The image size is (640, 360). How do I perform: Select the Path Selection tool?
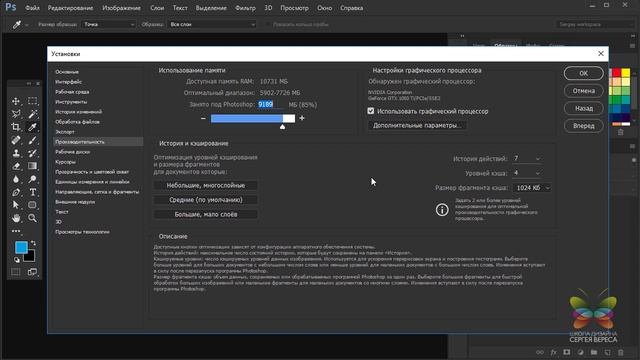(16, 205)
